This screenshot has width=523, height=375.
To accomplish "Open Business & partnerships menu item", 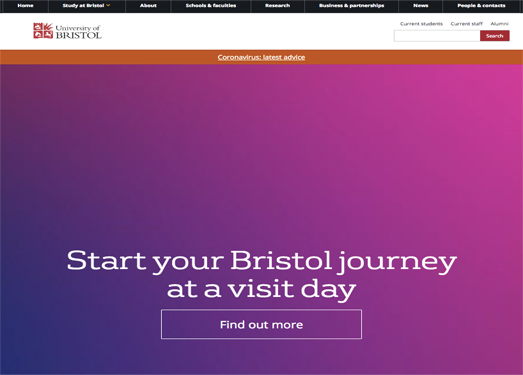I will click(x=351, y=5).
